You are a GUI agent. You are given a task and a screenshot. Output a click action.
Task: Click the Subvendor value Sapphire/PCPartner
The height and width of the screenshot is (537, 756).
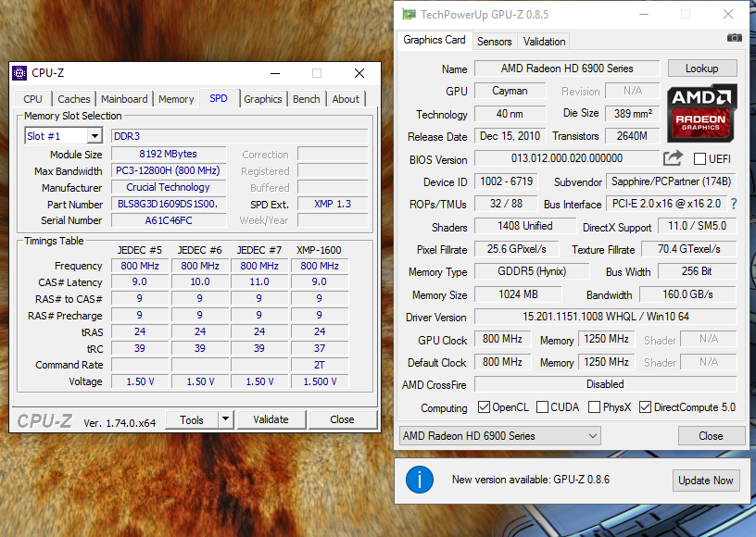tap(671, 181)
